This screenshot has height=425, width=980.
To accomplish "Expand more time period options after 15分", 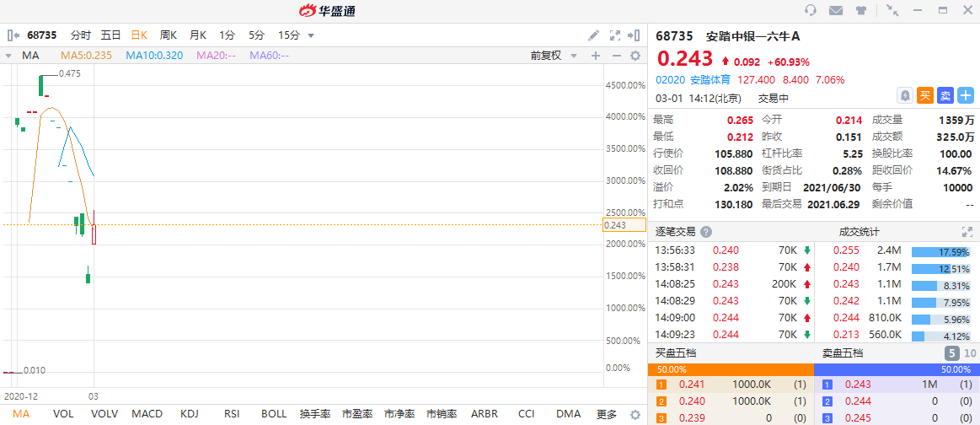I will (311, 35).
